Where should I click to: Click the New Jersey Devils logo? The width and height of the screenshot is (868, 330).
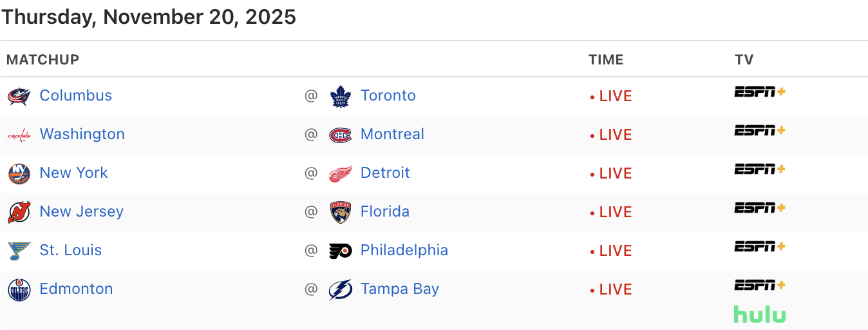(19, 212)
